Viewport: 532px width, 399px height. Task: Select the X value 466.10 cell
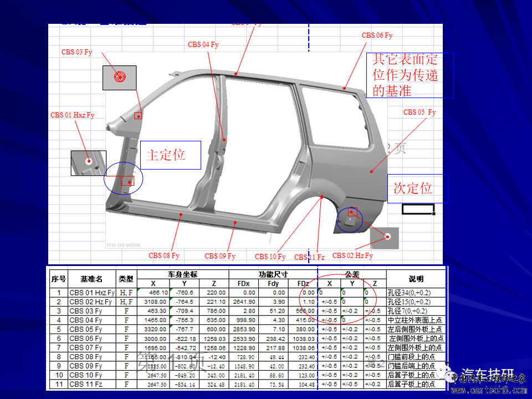(154, 293)
